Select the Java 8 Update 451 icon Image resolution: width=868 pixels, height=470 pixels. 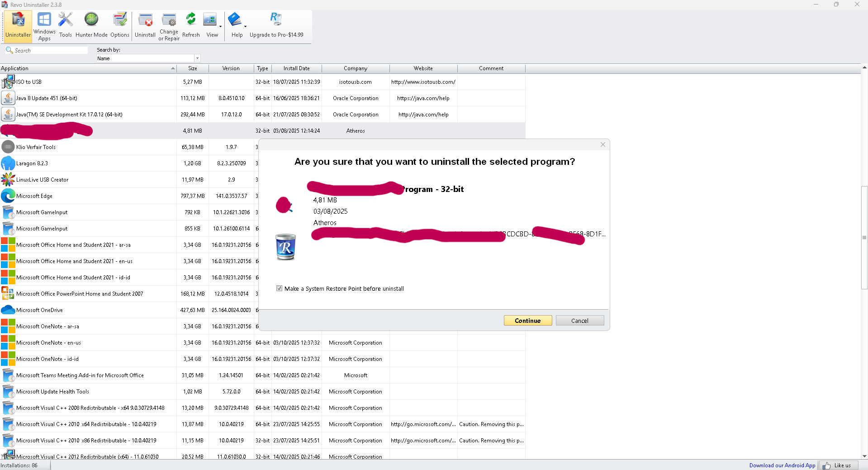pos(8,98)
